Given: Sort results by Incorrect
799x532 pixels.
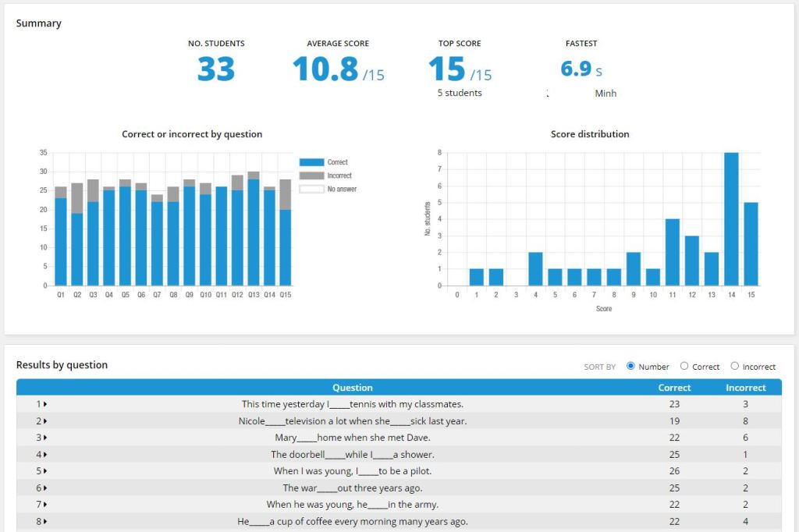Looking at the screenshot, I should (x=734, y=366).
